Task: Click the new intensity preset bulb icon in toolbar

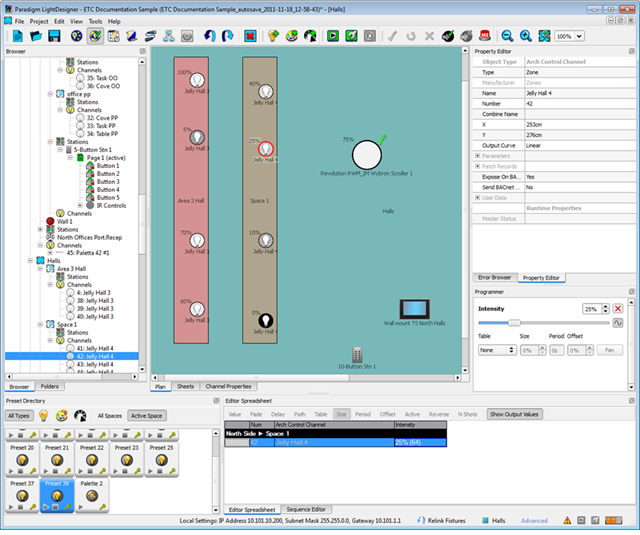Action: pyautogui.click(x=273, y=36)
